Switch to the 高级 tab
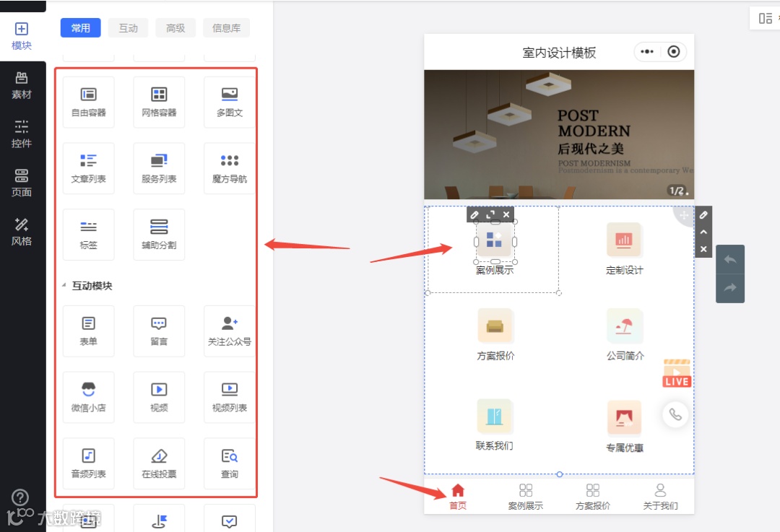Screen dimensions: 780x532 [x=175, y=28]
